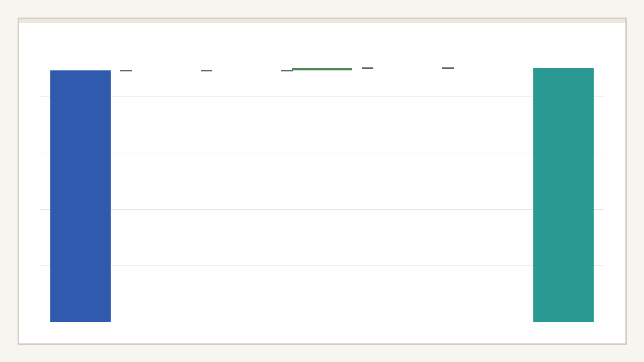The height and width of the screenshot is (362, 644).
Task: Click the third gridline from the top
Action: 322,209
